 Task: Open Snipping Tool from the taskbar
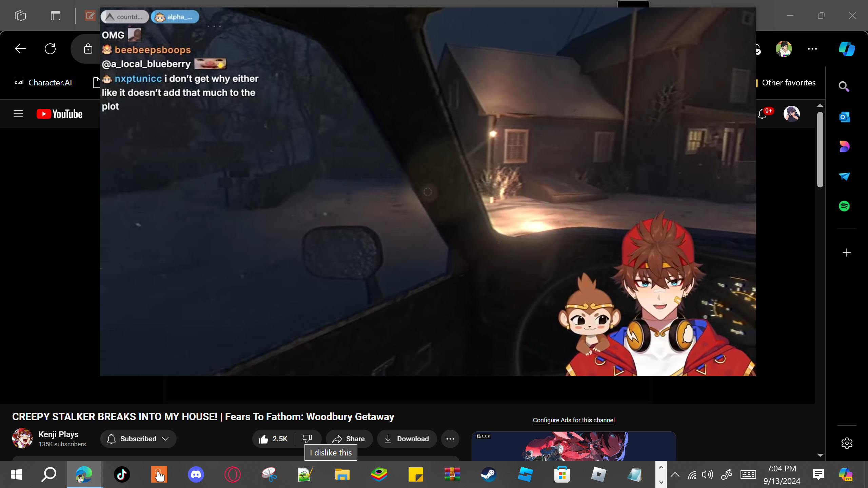269,474
